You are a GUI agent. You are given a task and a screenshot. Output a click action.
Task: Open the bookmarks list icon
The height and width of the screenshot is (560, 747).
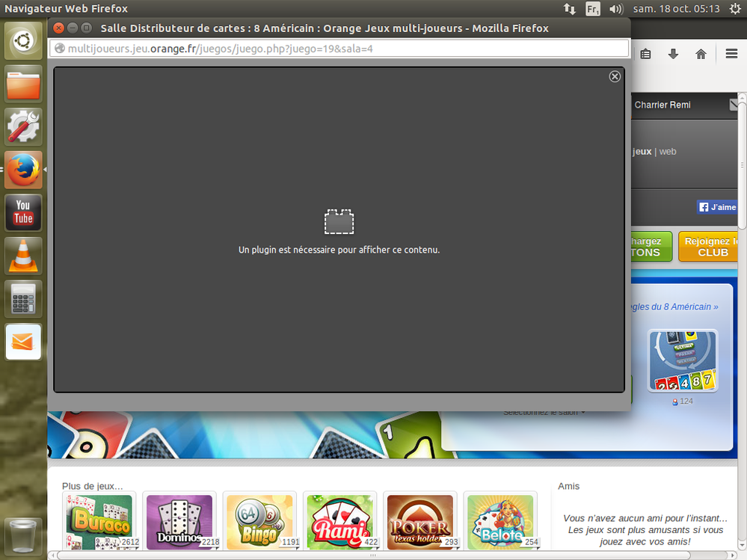tap(645, 54)
